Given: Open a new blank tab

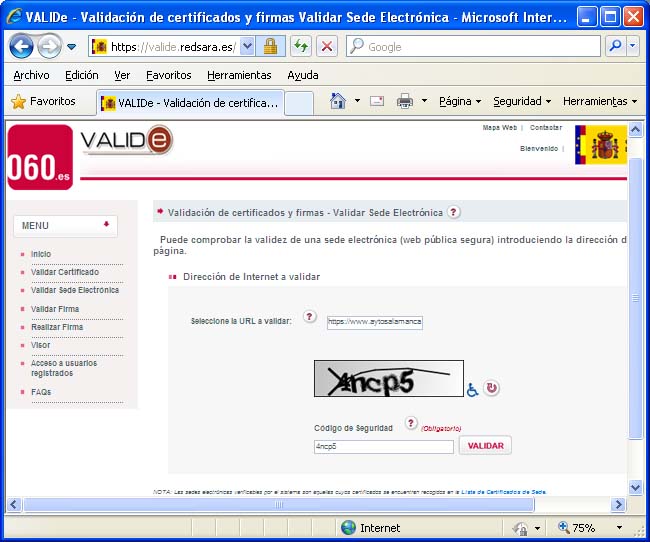Looking at the screenshot, I should click(299, 102).
